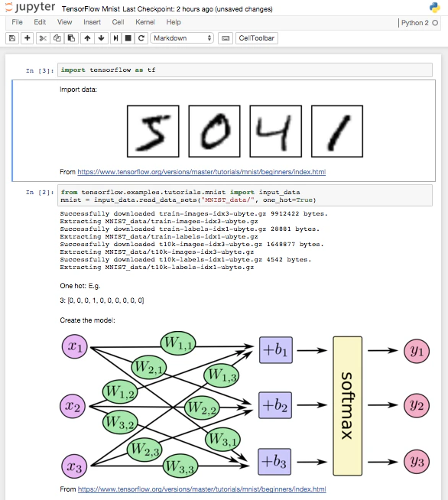This screenshot has width=448, height=500.
Task: Click the Python logo icon
Action: (434, 8)
